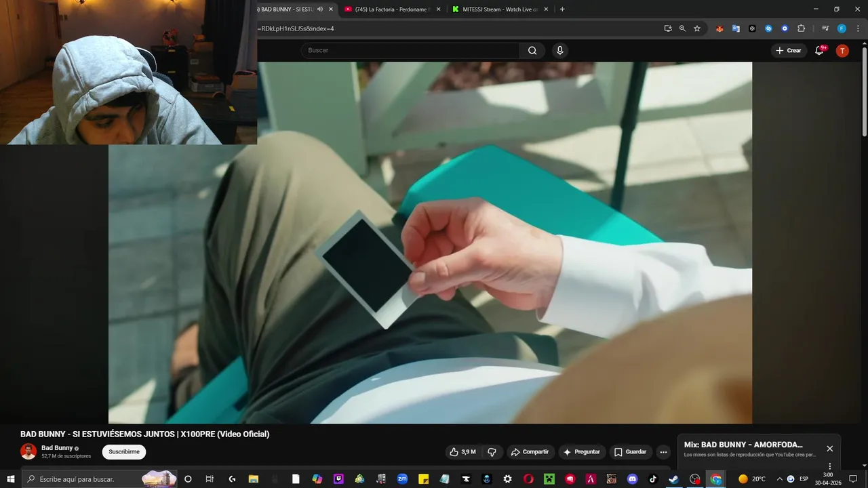The width and height of the screenshot is (868, 488).
Task: Open the Shazam extension icon
Action: pos(768,28)
